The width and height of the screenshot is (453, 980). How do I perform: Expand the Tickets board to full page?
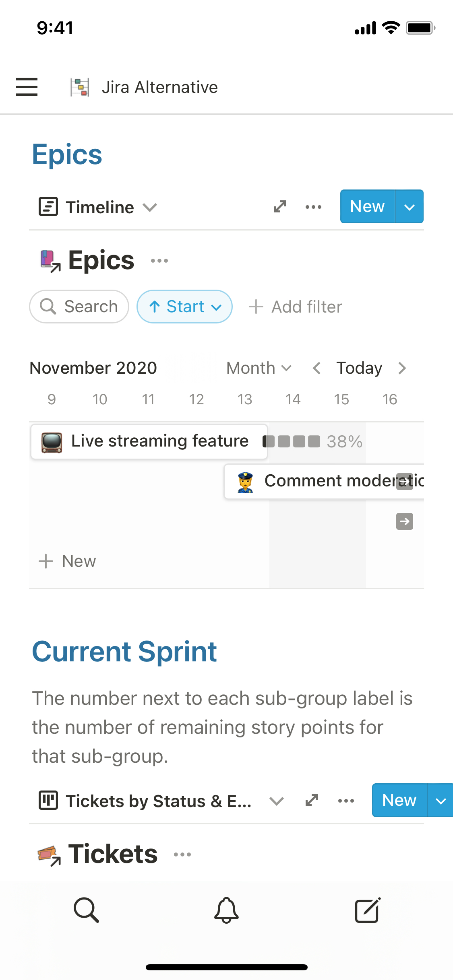(x=312, y=801)
